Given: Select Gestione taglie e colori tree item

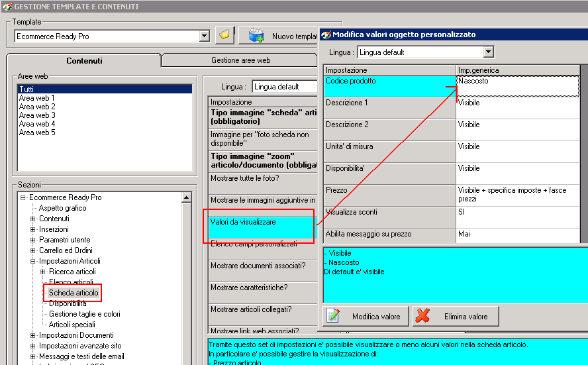Looking at the screenshot, I should 84,314.
